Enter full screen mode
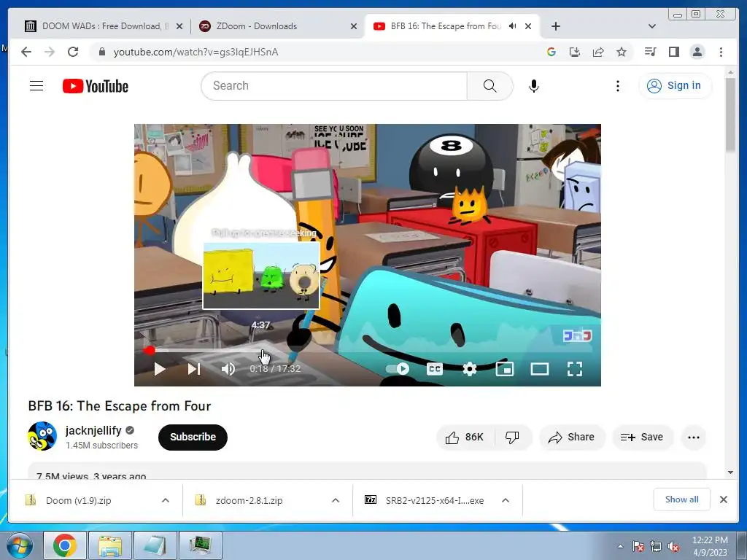747x560 pixels. click(575, 369)
